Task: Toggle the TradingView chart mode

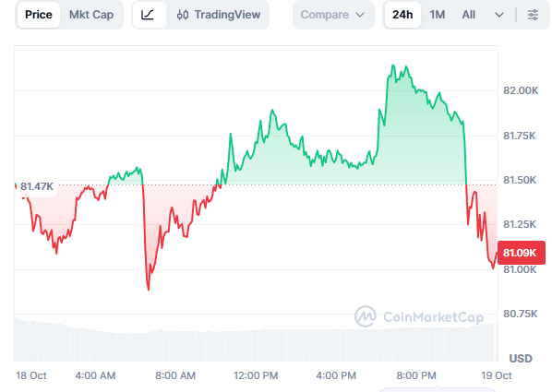Action: click(x=219, y=15)
